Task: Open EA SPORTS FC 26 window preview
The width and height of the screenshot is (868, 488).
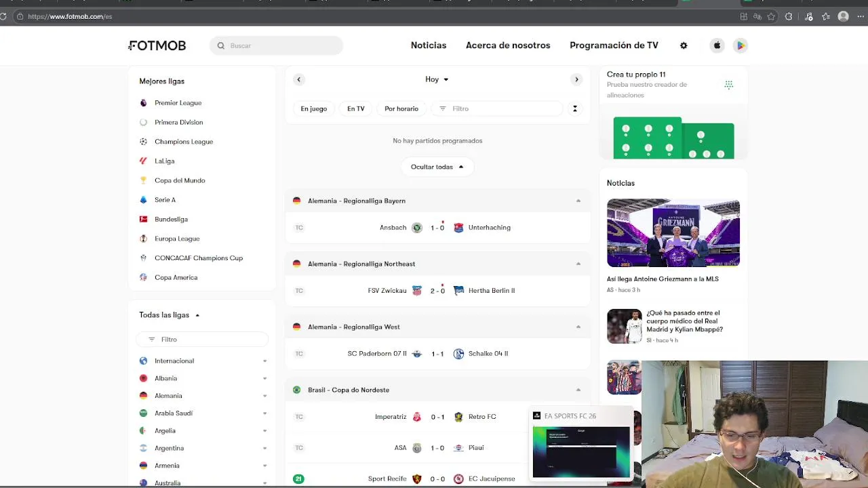Action: click(x=581, y=451)
